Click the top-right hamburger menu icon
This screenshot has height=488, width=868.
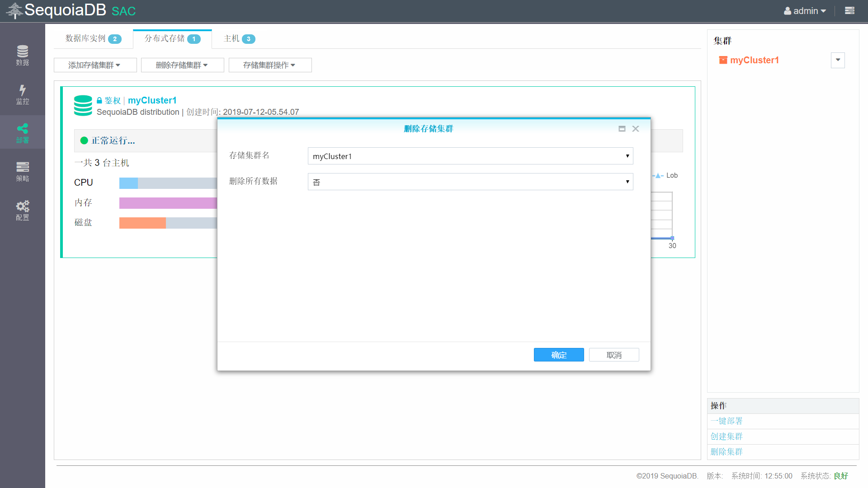pos(849,10)
